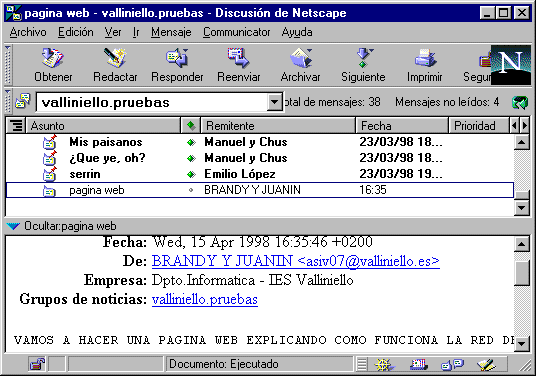Sort by the Remitente column header
Viewport: 536px width, 376px height.
[278, 125]
